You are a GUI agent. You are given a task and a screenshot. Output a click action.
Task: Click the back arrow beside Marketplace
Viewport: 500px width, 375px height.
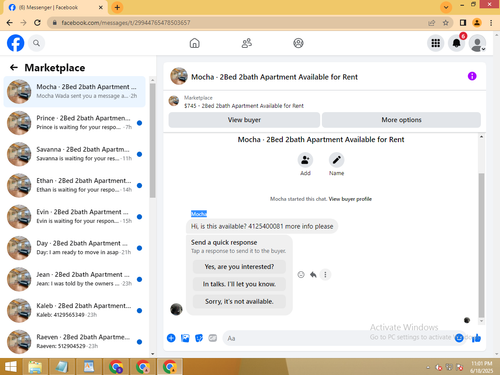(14, 68)
